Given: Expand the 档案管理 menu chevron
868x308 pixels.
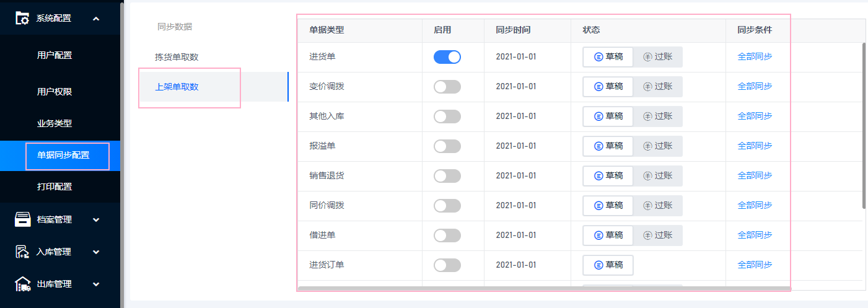Looking at the screenshot, I should coord(96,219).
